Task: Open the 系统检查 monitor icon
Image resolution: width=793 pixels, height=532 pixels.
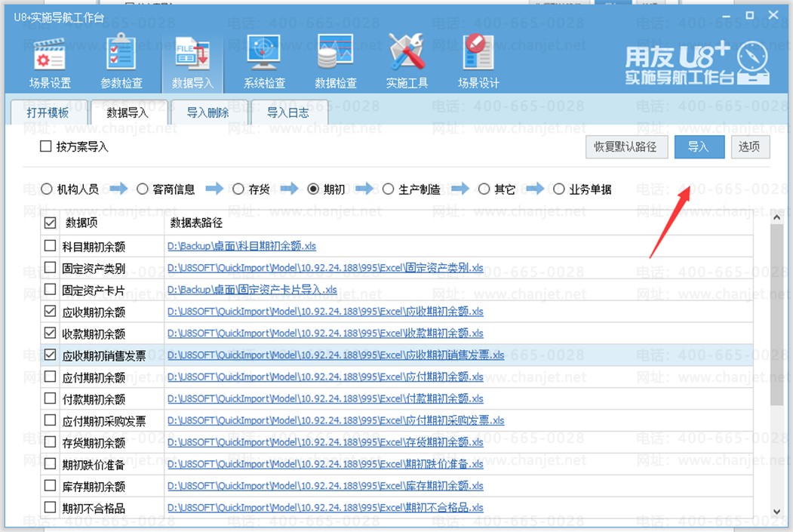Action: [264, 62]
